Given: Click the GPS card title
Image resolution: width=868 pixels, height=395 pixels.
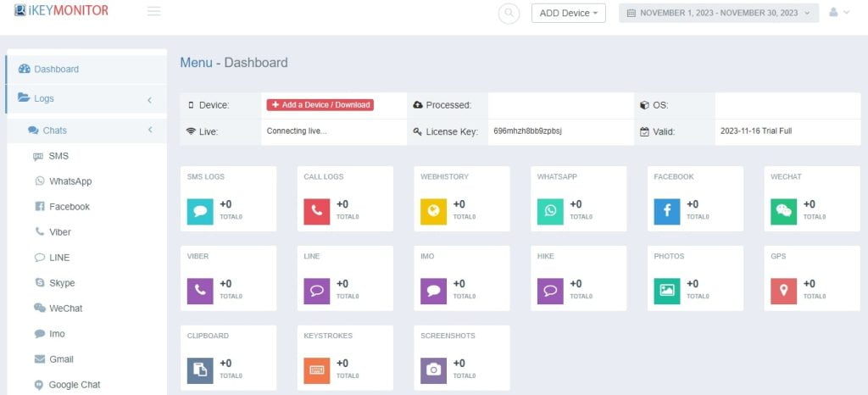Looking at the screenshot, I should coord(778,257).
